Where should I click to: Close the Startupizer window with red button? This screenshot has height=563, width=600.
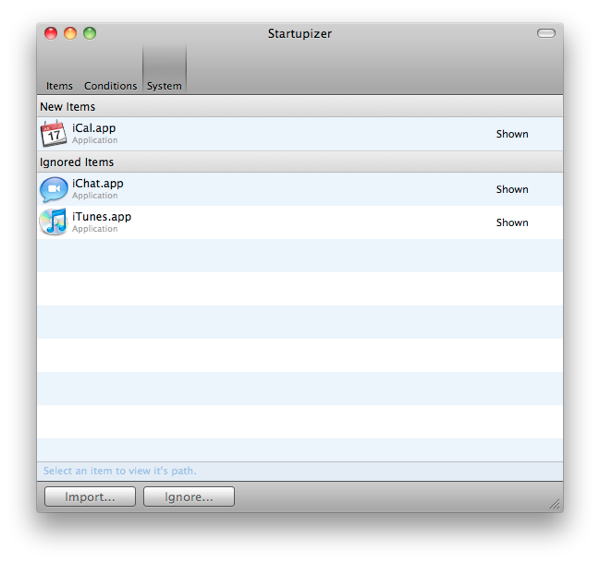coord(51,33)
